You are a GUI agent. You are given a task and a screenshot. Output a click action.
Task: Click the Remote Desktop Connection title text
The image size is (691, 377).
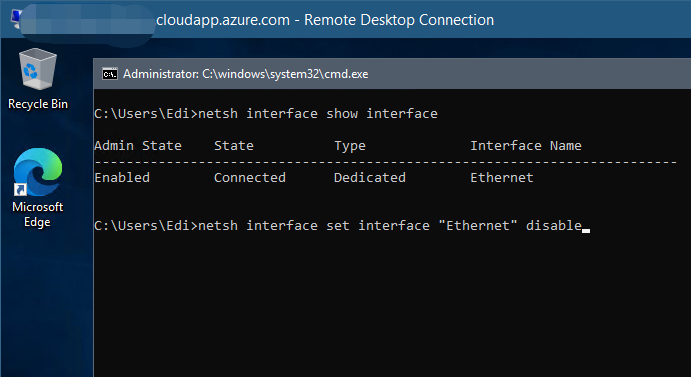(x=325, y=20)
